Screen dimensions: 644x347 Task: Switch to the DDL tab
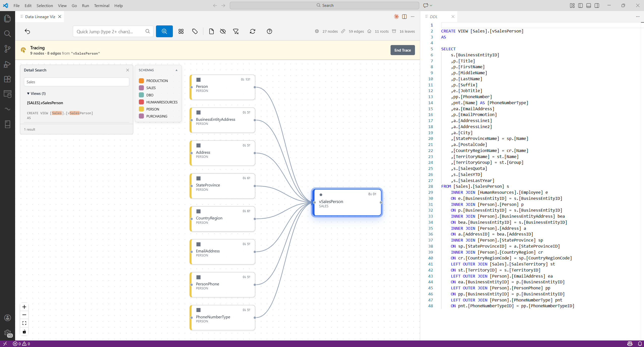(x=434, y=17)
